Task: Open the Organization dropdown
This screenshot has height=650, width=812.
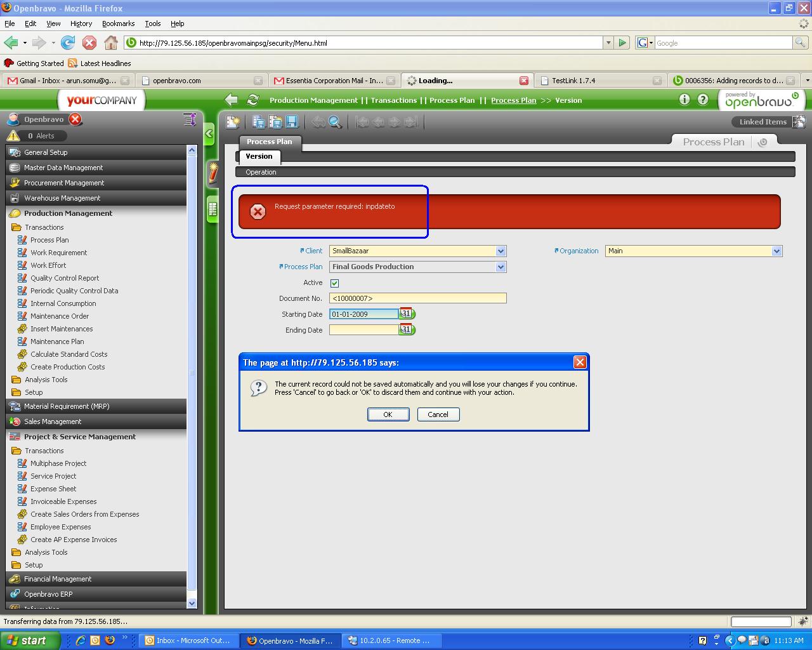Action: (776, 251)
